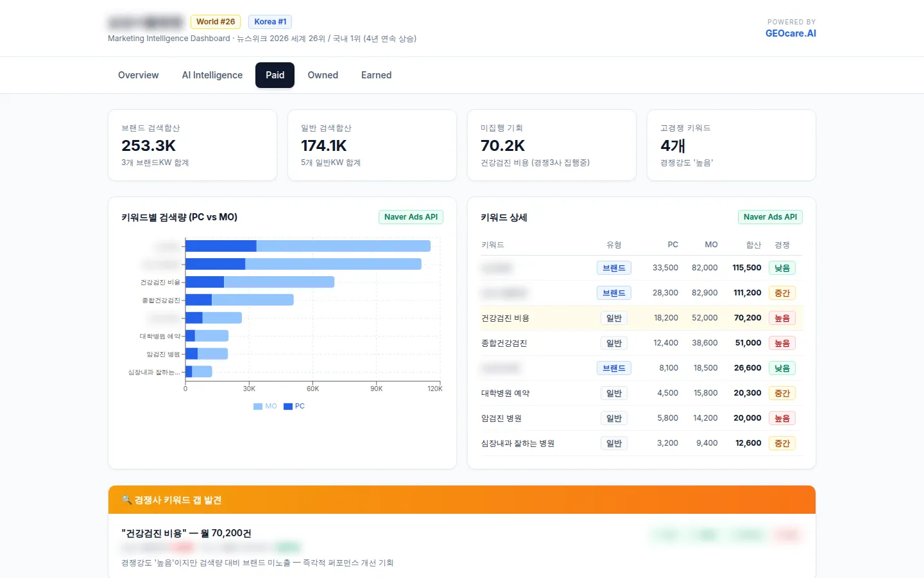Click the 중간 tag in 심장내과 잘하는 병원 row
The image size is (924, 578).
[x=782, y=443]
